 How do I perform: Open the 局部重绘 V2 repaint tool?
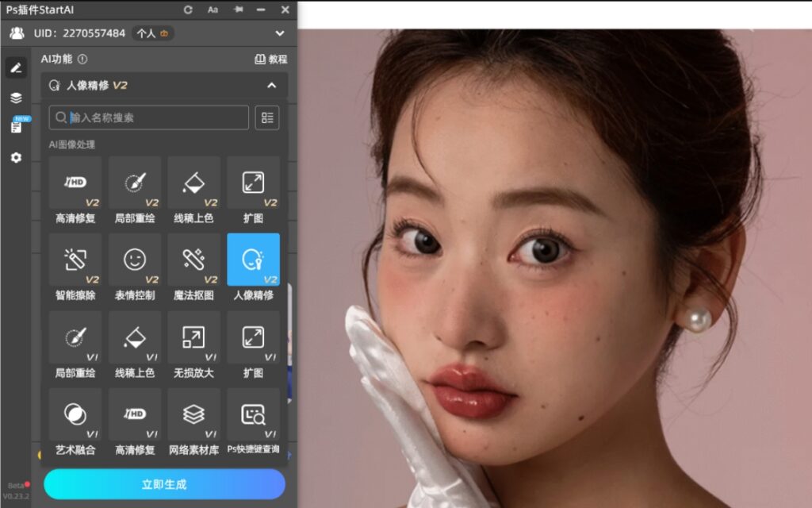coord(135,183)
